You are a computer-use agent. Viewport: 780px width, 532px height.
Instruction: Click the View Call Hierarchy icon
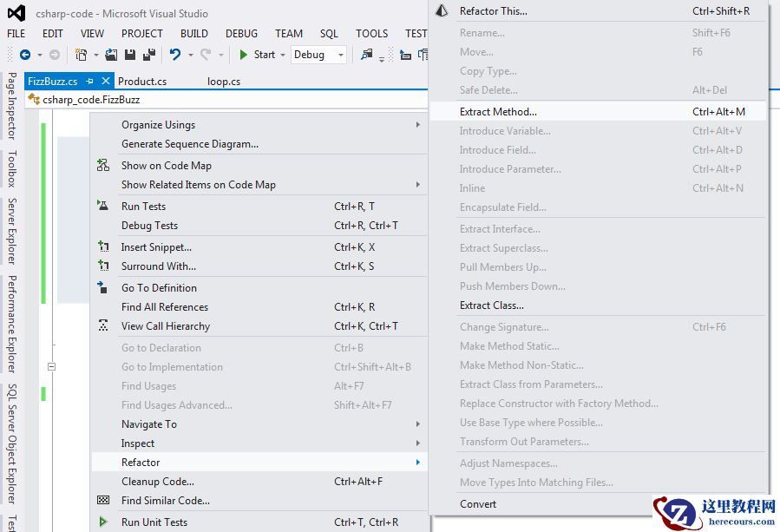coord(103,325)
